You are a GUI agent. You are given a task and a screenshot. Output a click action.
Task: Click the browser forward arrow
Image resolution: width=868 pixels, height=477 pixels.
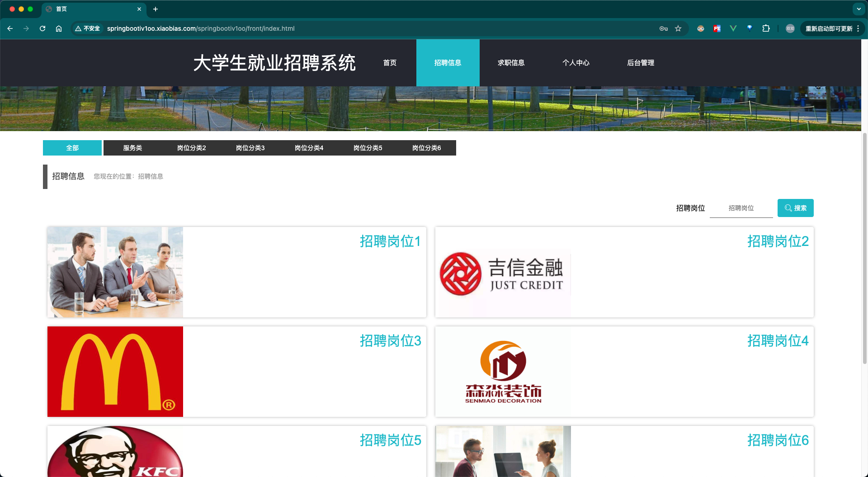(26, 28)
